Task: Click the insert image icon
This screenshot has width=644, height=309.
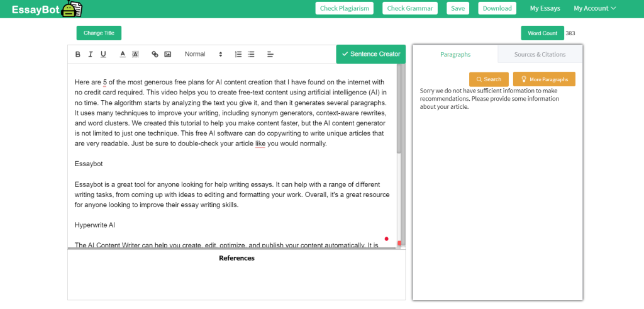Action: click(167, 54)
